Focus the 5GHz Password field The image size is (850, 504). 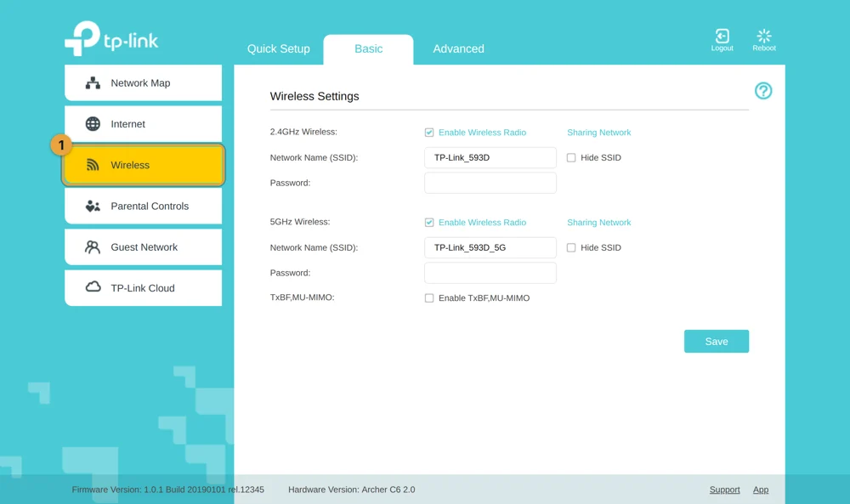(490, 273)
